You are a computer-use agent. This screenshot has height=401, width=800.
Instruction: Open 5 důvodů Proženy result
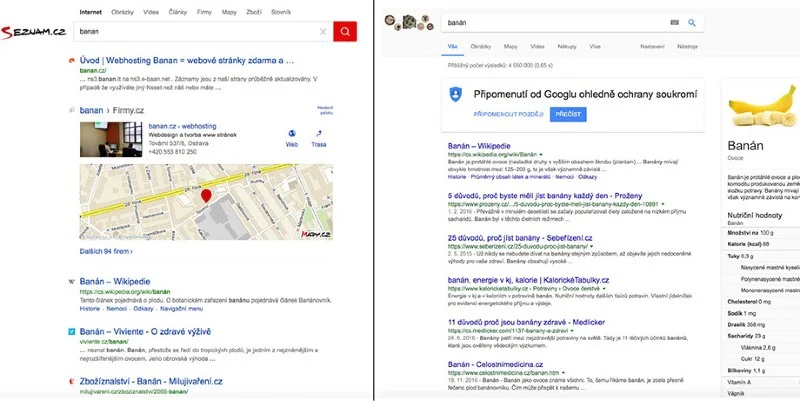(x=545, y=195)
